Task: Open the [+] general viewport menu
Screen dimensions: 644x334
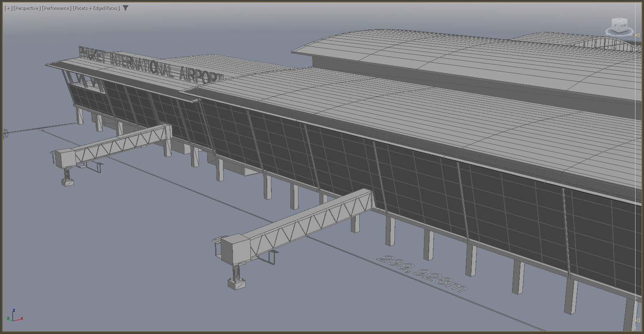Action: click(x=8, y=8)
